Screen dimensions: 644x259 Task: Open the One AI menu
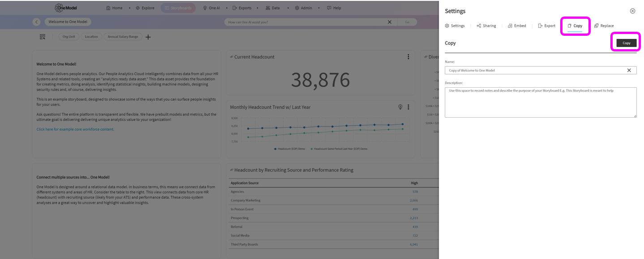[x=211, y=8]
